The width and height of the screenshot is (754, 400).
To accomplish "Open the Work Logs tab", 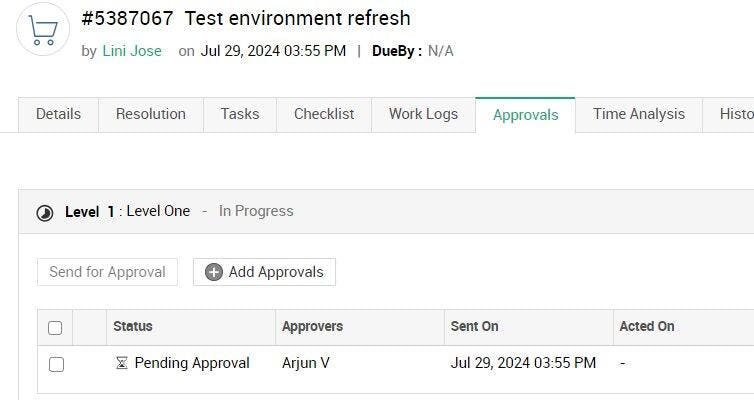I will 423,114.
